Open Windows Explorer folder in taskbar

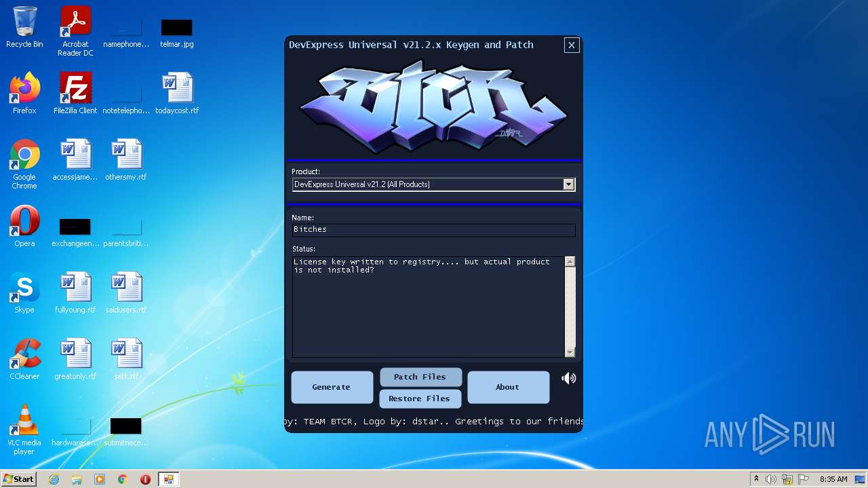coord(77,479)
